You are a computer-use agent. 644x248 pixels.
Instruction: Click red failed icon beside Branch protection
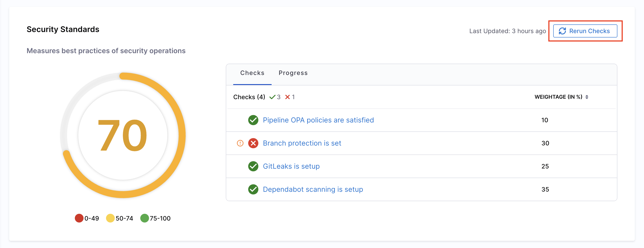(x=253, y=143)
